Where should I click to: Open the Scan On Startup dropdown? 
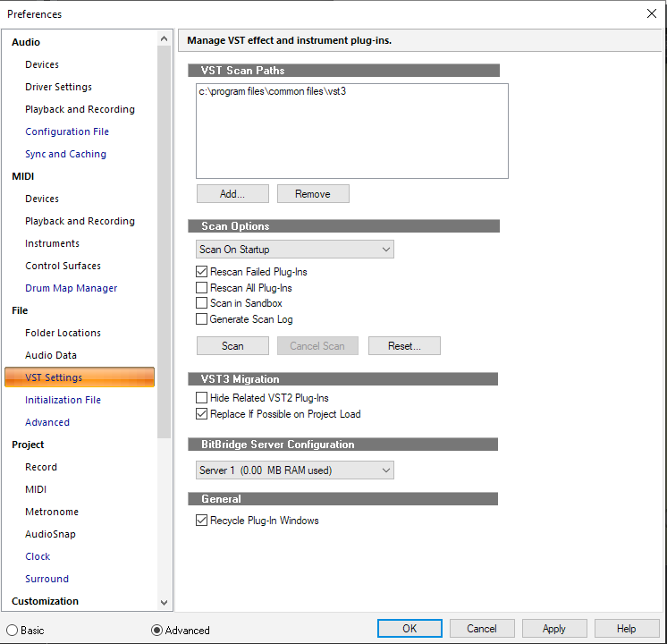pyautogui.click(x=295, y=249)
